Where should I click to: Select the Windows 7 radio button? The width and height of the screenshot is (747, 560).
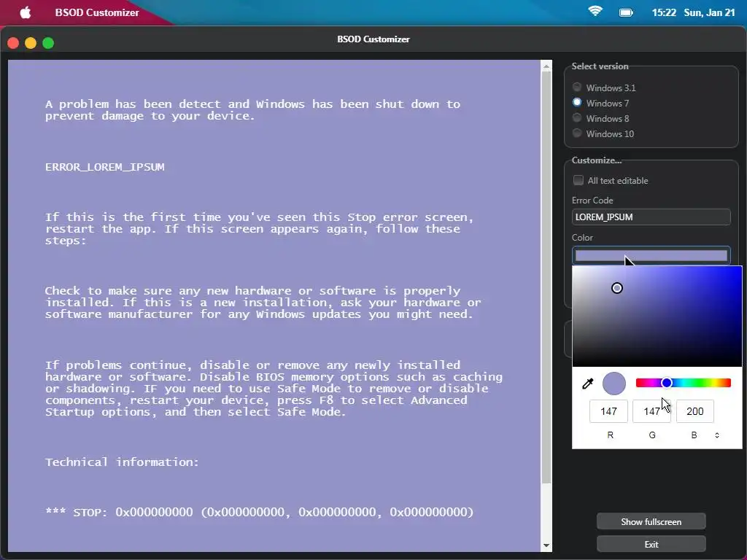pos(577,102)
